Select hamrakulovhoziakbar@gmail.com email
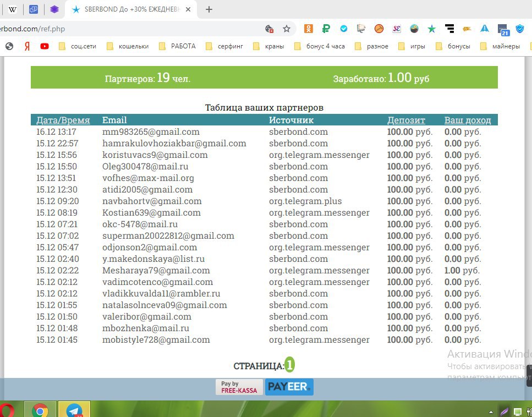Screen dimensions: 532x417 (174, 143)
